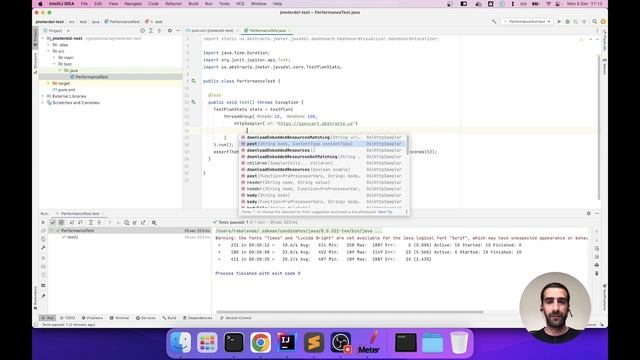Click the Rerun button in the Run panel
The image size is (640, 360).
tap(43, 222)
